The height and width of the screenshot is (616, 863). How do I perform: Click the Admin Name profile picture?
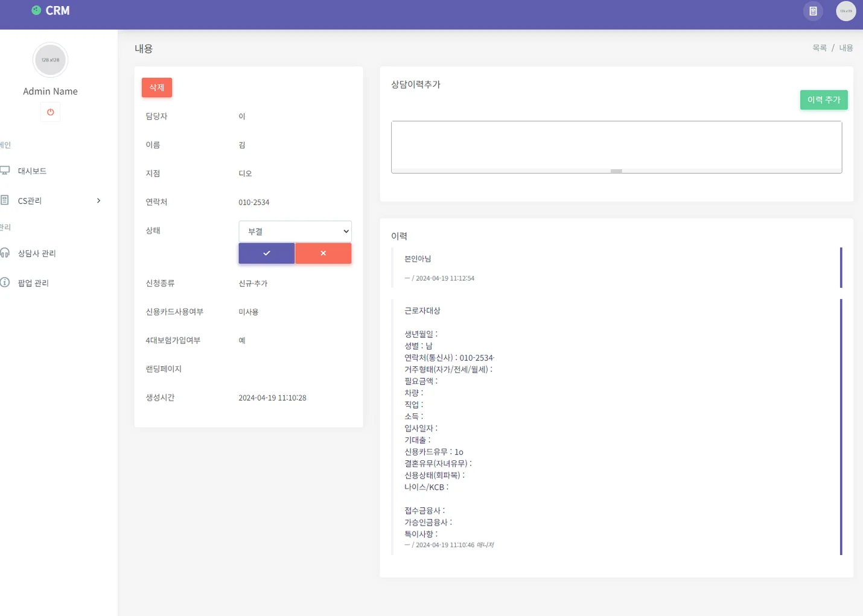[50, 60]
